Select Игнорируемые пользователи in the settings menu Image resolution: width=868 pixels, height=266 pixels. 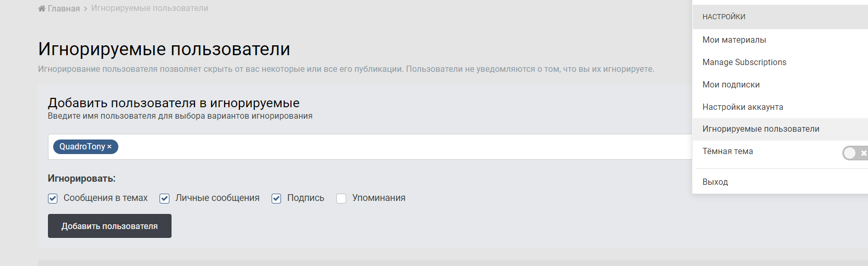tap(761, 129)
